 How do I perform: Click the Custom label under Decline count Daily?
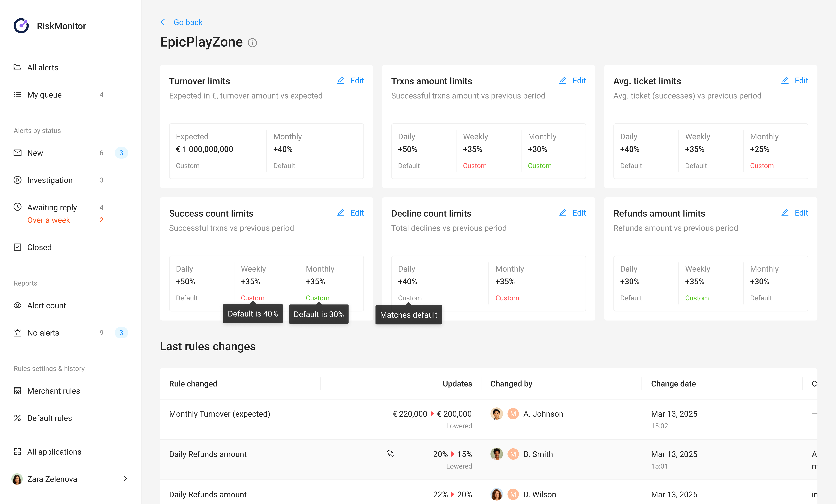tap(410, 298)
